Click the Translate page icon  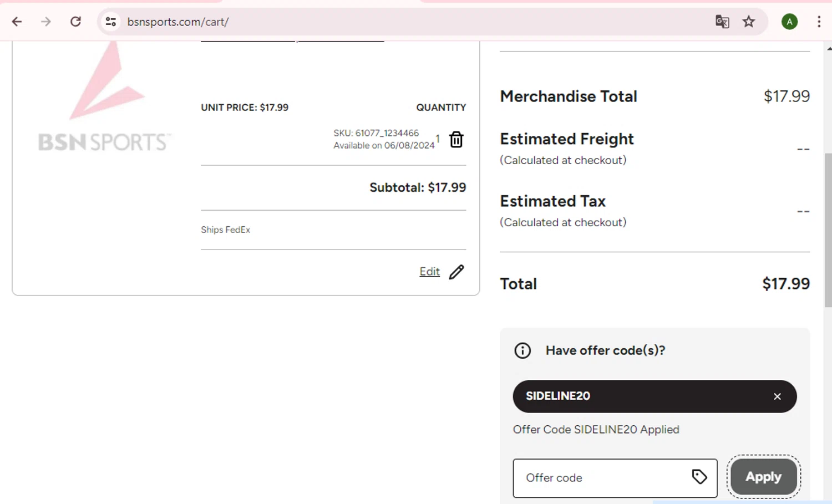click(722, 22)
